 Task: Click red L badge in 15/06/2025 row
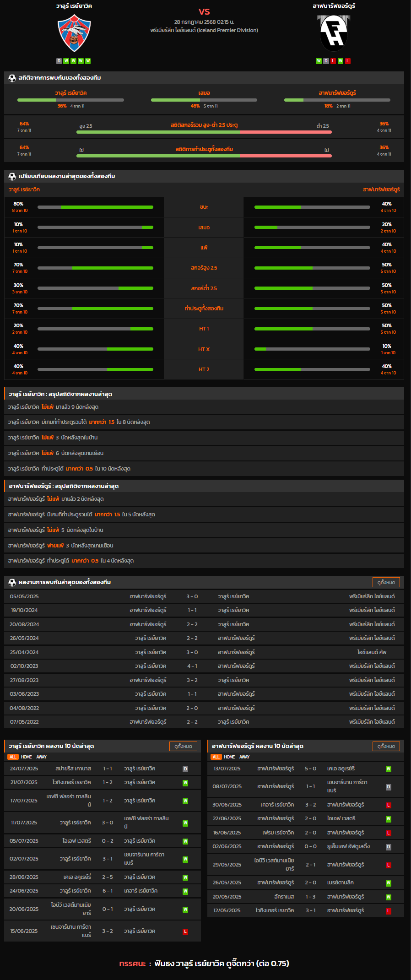185,931
